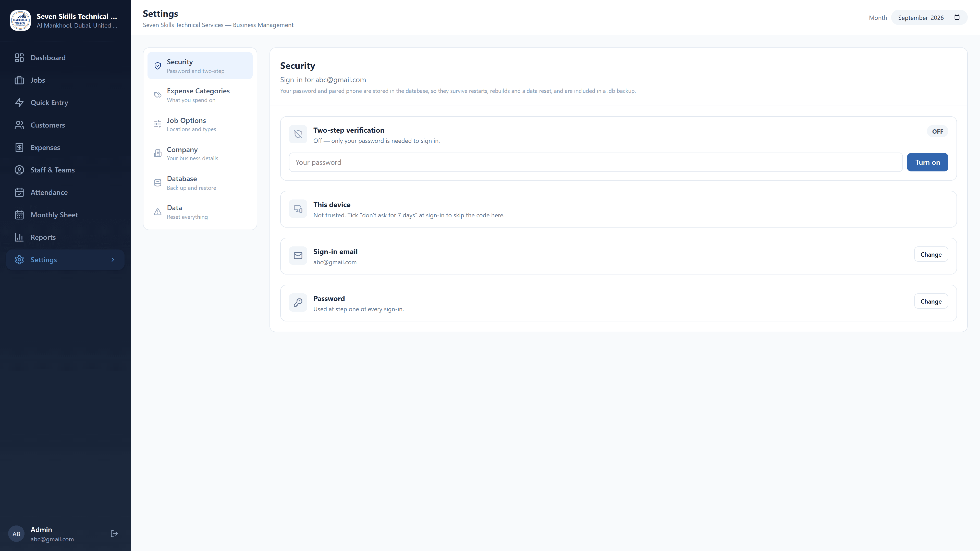Click the Settings page title

(x=160, y=14)
